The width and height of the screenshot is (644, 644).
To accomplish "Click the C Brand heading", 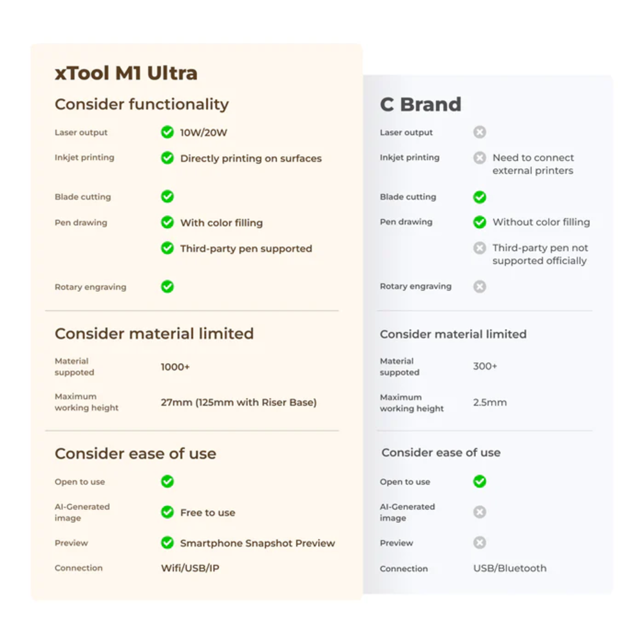I will click(x=421, y=104).
